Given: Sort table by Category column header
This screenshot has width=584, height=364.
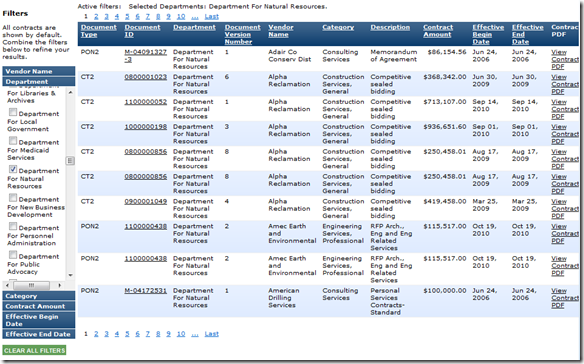Looking at the screenshot, I should (x=338, y=27).
